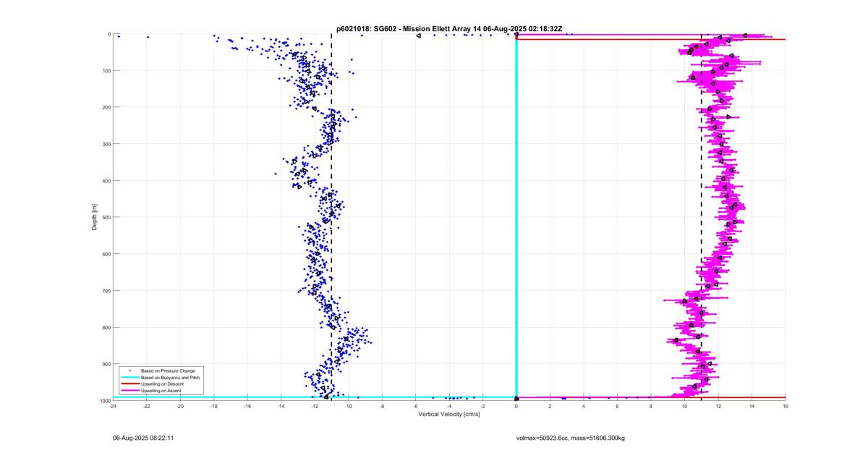
Task: Click the velocity tick label -14
Action: pos(281,406)
